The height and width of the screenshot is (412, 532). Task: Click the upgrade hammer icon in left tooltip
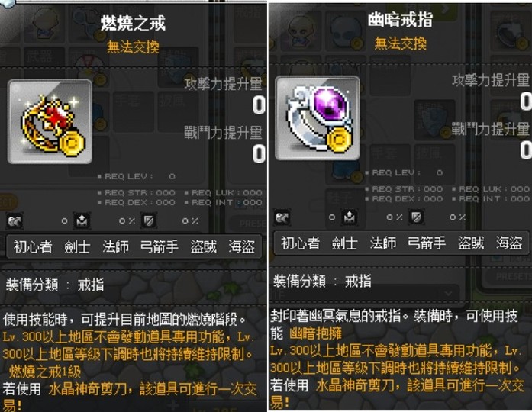[15, 221]
